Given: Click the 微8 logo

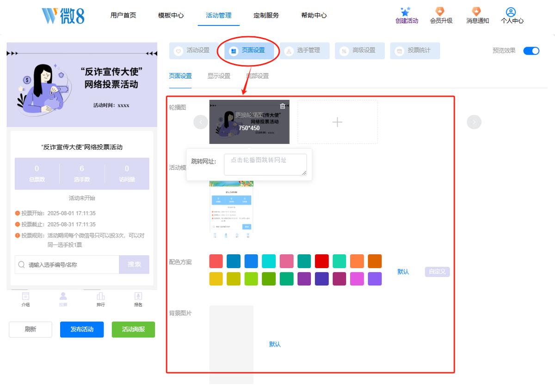Looking at the screenshot, I should 63,15.
